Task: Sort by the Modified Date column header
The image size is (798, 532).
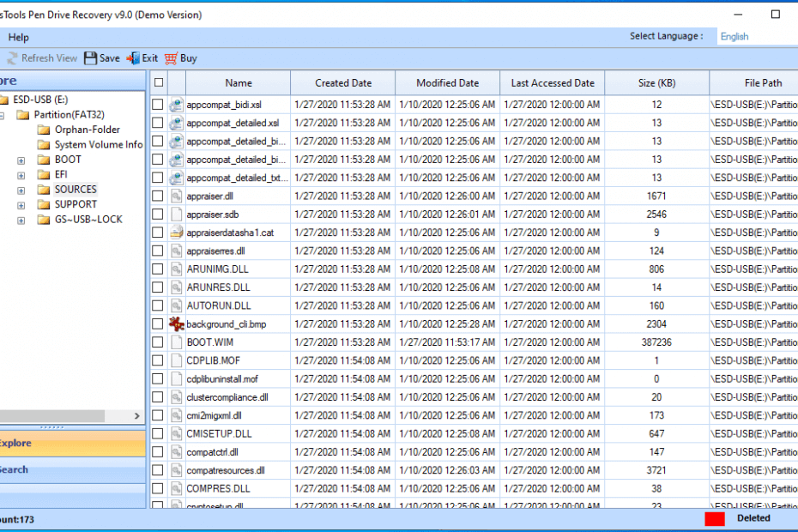Action: (x=447, y=83)
